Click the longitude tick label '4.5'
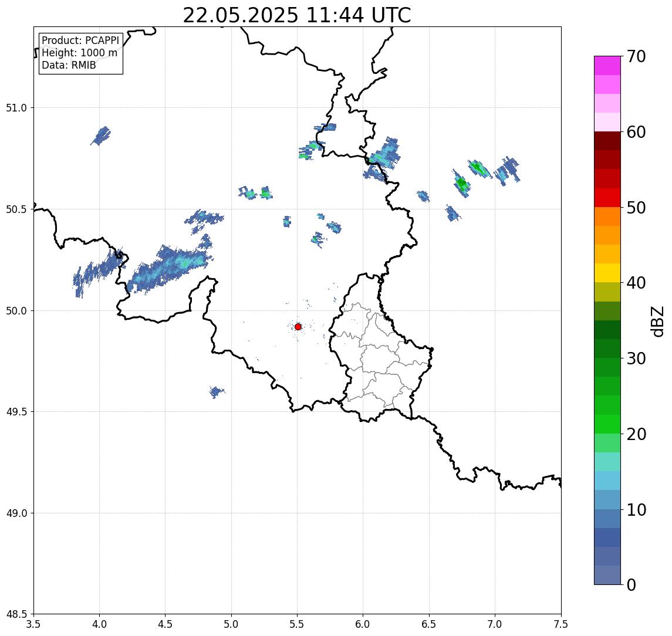672x636 pixels. point(166,624)
